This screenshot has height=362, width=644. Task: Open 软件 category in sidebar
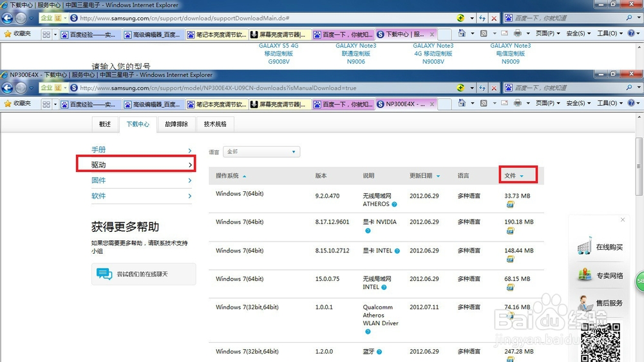coord(141,196)
